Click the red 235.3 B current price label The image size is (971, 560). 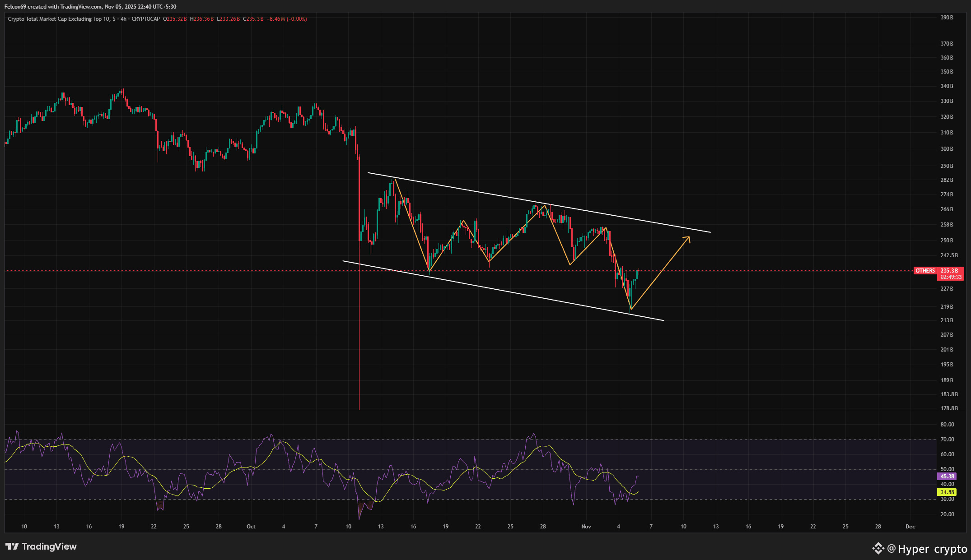(x=950, y=271)
